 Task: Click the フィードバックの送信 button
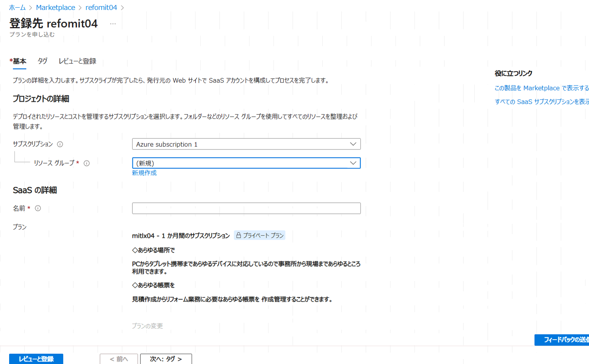coord(563,340)
